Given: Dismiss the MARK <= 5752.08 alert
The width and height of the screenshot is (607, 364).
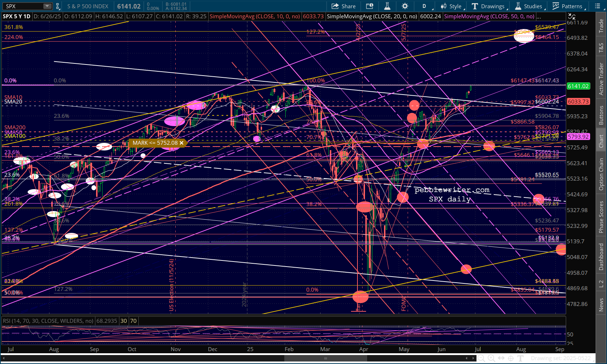Looking at the screenshot, I should 181,143.
